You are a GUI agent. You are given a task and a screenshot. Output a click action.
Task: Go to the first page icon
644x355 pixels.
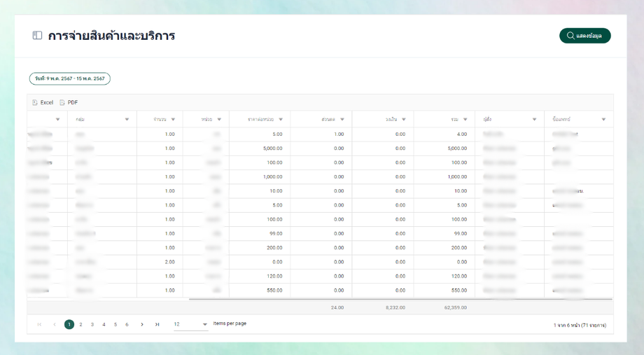coord(39,324)
